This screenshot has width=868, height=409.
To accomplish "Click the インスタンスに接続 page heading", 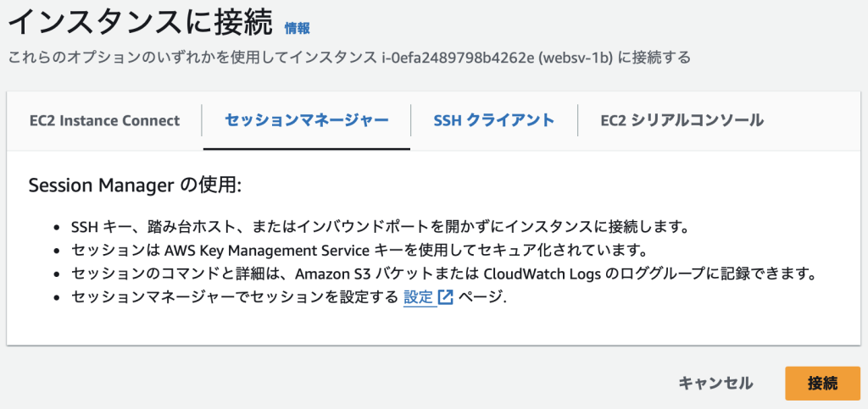I will click(141, 23).
